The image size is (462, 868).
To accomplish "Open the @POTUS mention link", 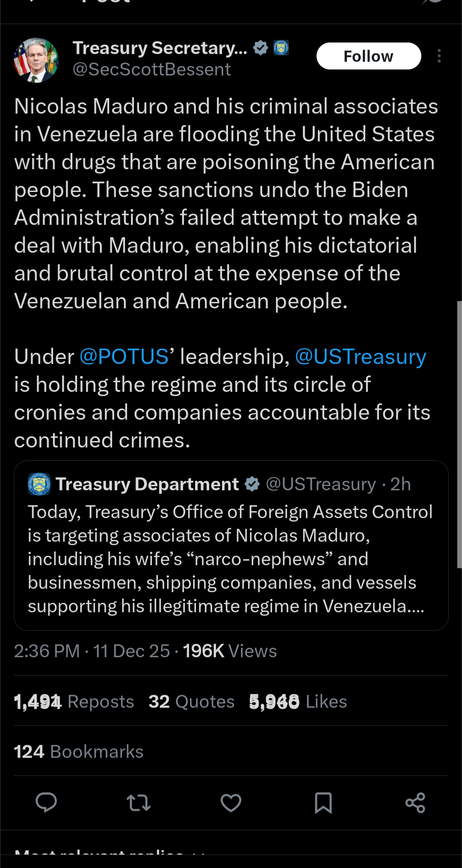I will 124,357.
